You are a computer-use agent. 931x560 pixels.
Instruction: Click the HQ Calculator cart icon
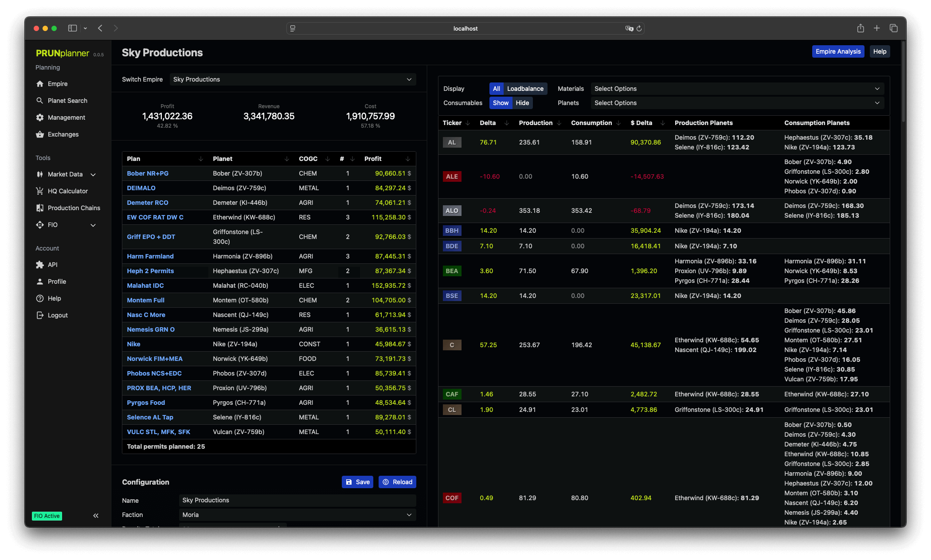pos(40,191)
